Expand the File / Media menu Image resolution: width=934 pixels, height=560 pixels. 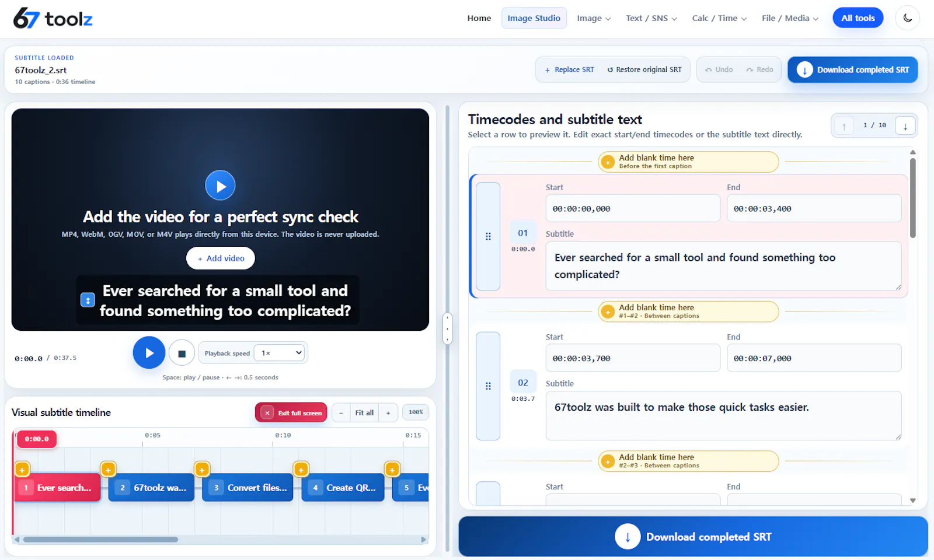pos(790,18)
